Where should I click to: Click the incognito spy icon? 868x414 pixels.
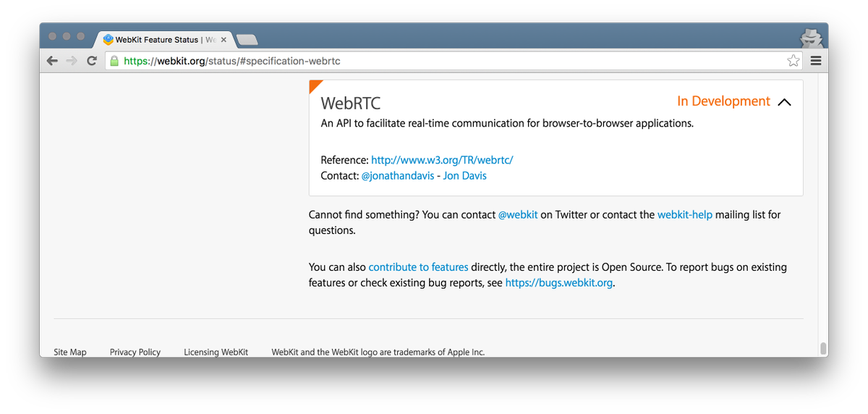[x=810, y=38]
